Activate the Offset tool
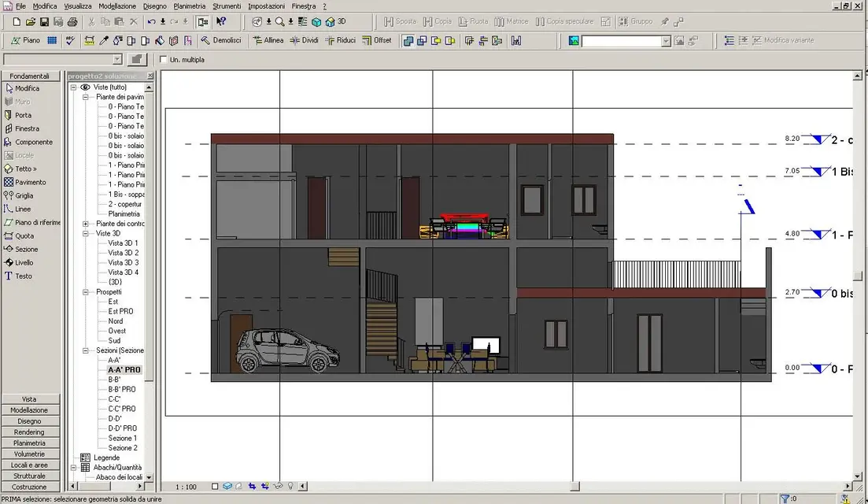This screenshot has height=504, width=868. [376, 40]
